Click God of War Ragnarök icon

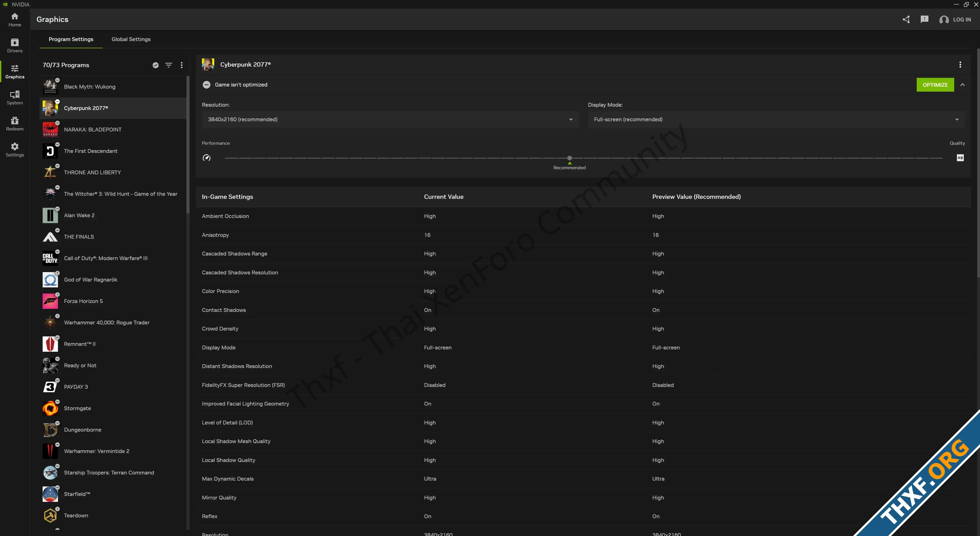point(50,279)
